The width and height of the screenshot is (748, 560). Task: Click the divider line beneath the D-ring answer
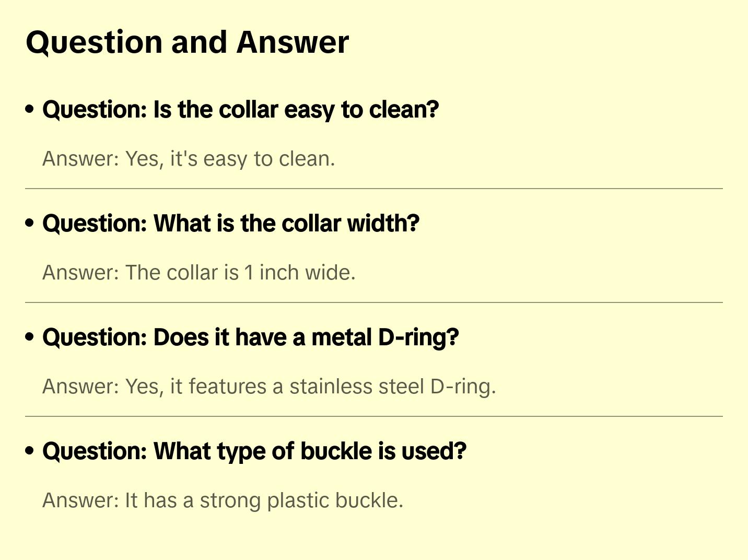pos(374,416)
